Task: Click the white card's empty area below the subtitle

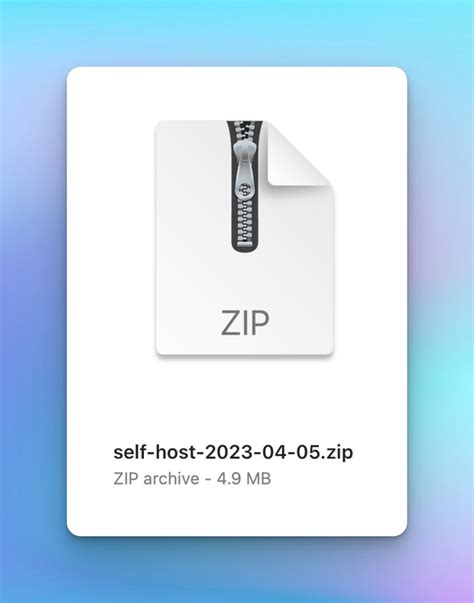Action: point(237,511)
